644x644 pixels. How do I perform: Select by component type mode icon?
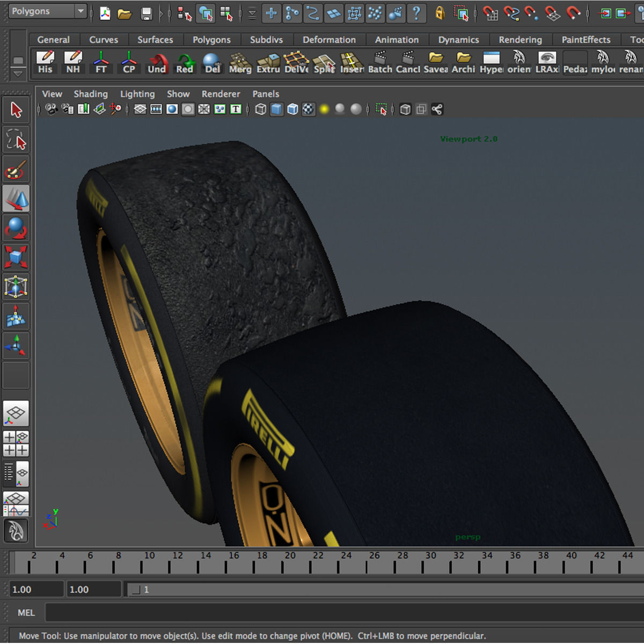click(x=226, y=13)
